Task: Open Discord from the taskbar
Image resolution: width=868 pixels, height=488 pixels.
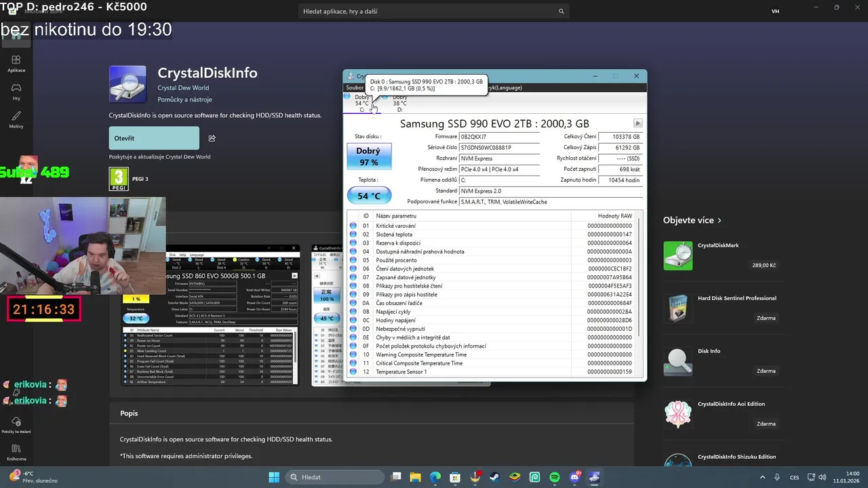Action: (x=575, y=477)
